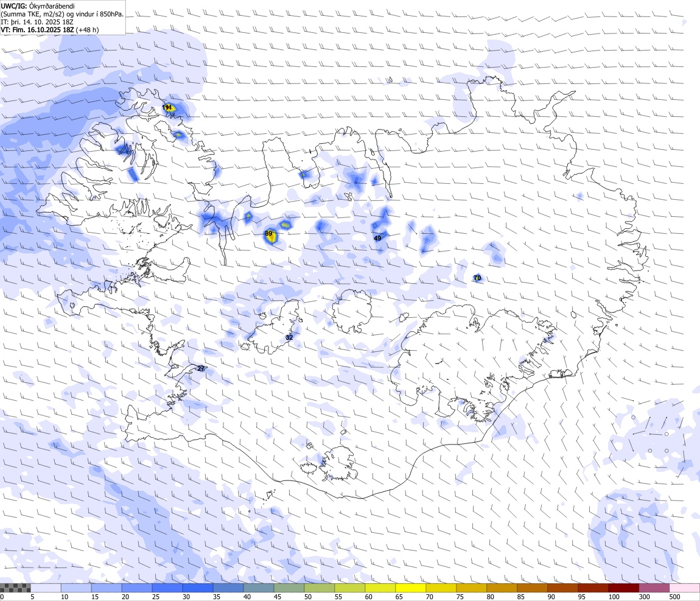The height and width of the screenshot is (601, 700).
Task: Click the peak value '111' on the map
Action: (x=167, y=108)
